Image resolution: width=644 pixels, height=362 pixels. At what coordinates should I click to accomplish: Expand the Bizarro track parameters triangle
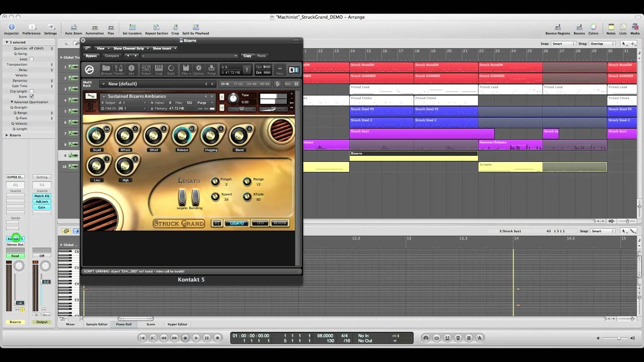pyautogui.click(x=7, y=135)
